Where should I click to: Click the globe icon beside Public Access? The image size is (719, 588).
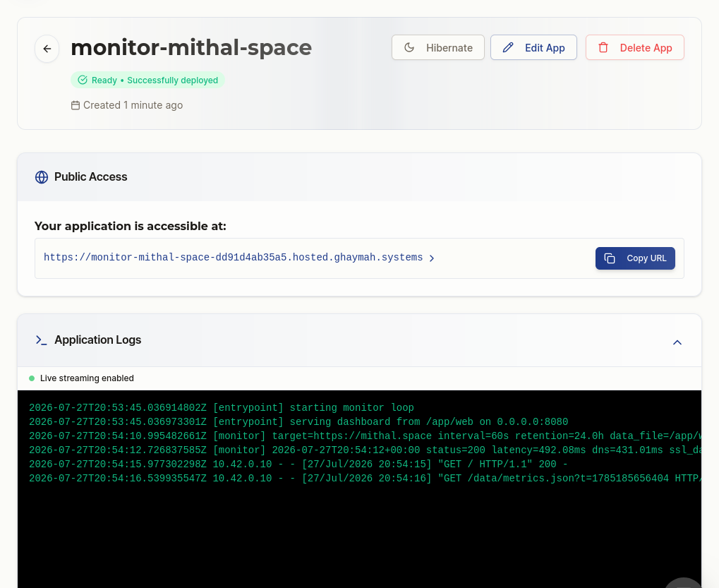(42, 177)
